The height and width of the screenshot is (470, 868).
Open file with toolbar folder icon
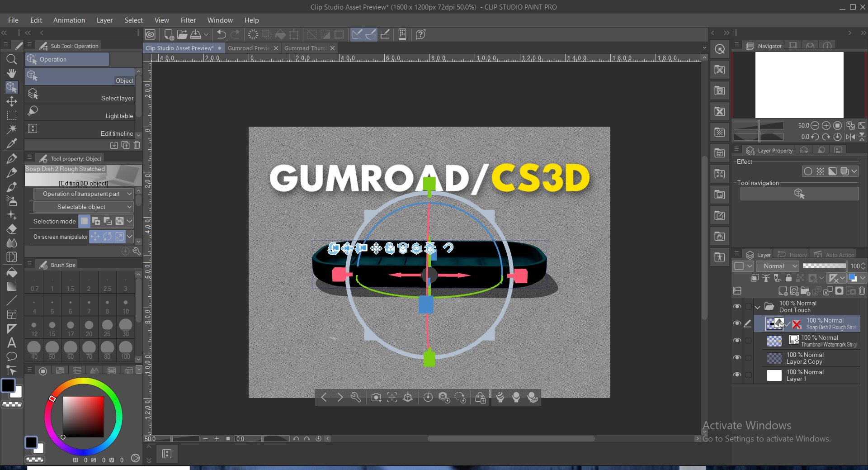(182, 34)
